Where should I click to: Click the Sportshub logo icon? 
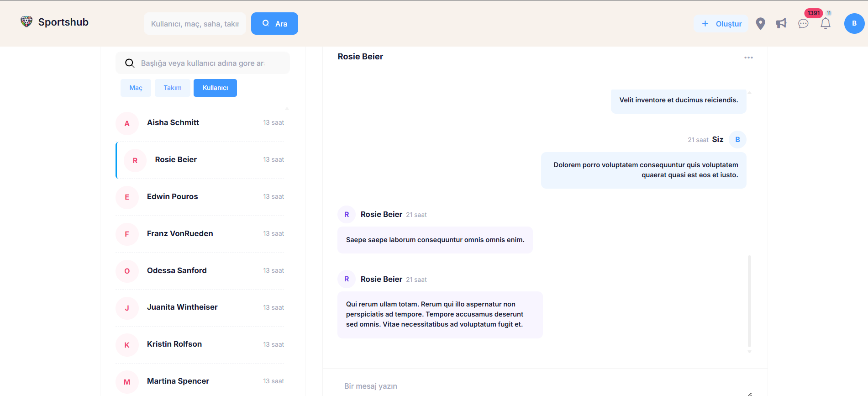point(26,22)
